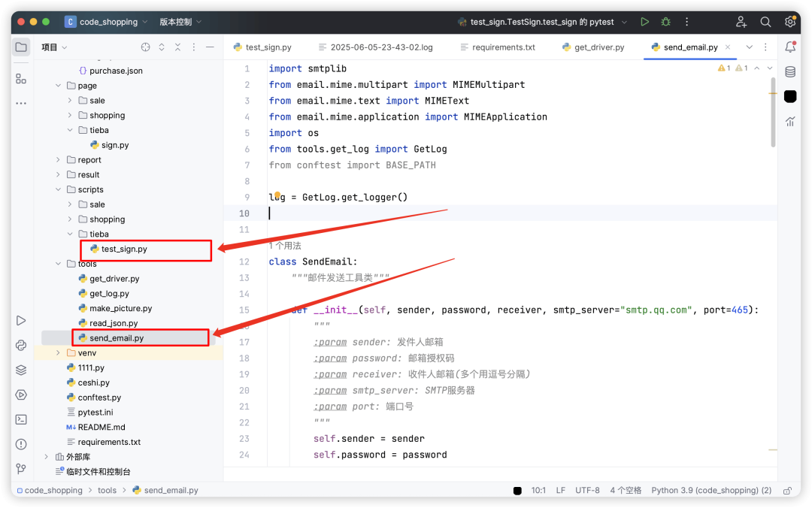The height and width of the screenshot is (508, 812).
Task: Show more tool windows ellipsis
Action: tap(21, 103)
